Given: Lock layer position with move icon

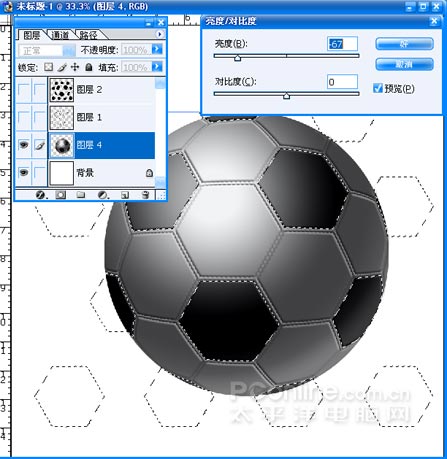Looking at the screenshot, I should [75, 67].
